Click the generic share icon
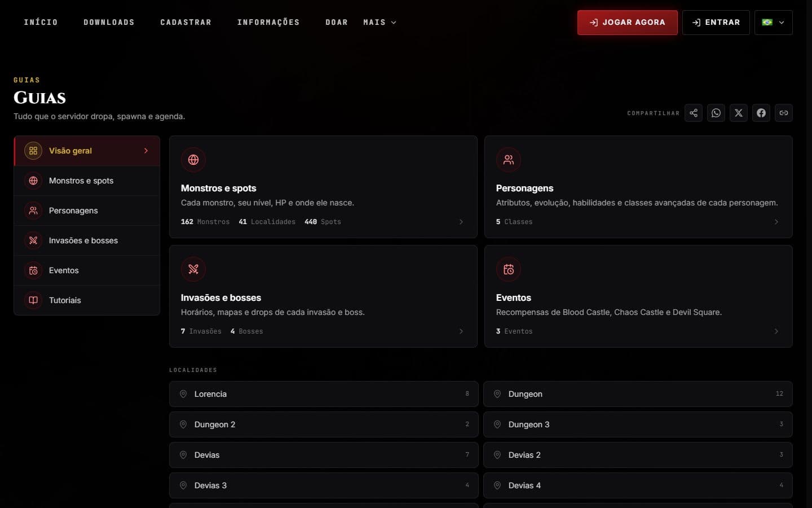 [694, 113]
